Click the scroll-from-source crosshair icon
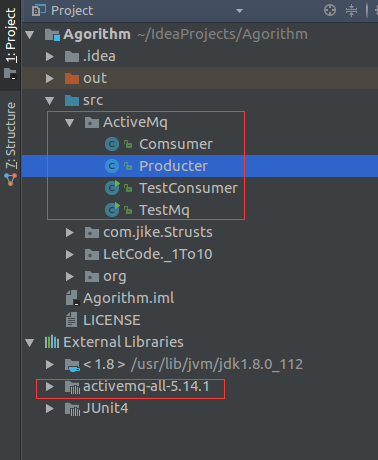Viewport: 378px width, 460px height. tap(330, 10)
